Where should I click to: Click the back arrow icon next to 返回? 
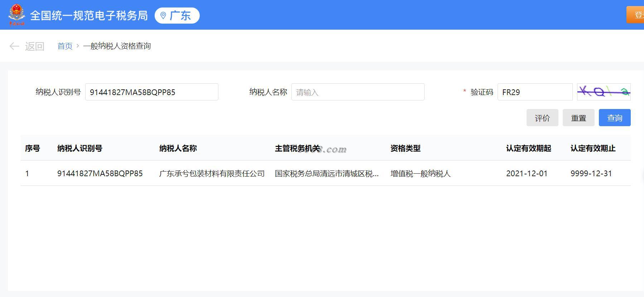pyautogui.click(x=14, y=46)
